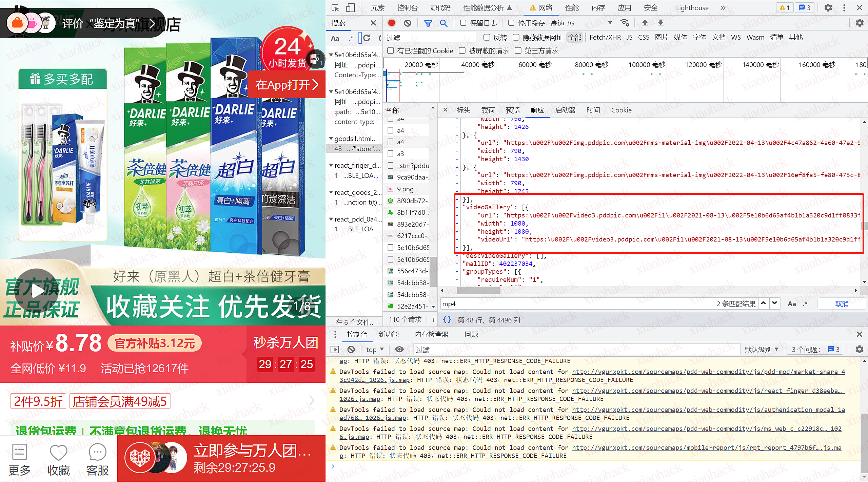Check the 停用缓存 checkbox
The width and height of the screenshot is (868, 482).
tap(511, 23)
